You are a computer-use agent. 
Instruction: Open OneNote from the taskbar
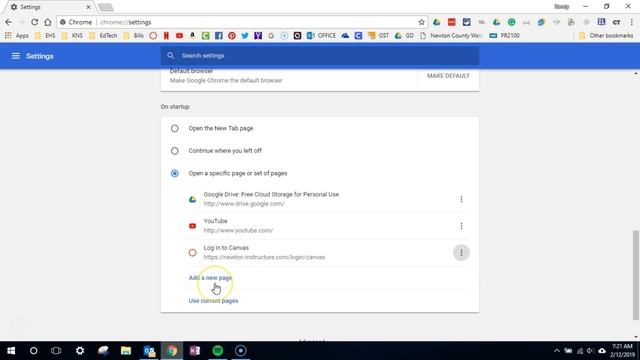(195, 351)
